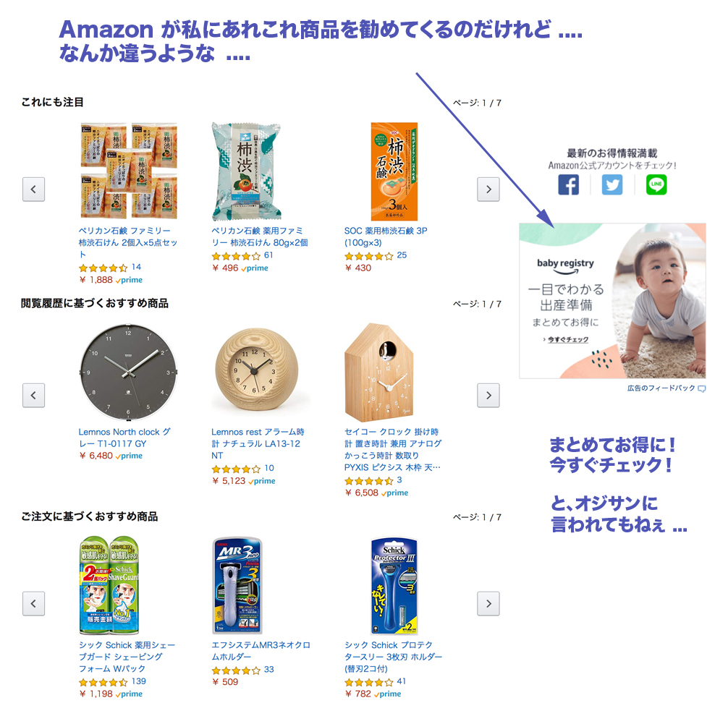Go to previous page of これにも注目 carousel
Screen dimensions: 728x711
[33, 190]
